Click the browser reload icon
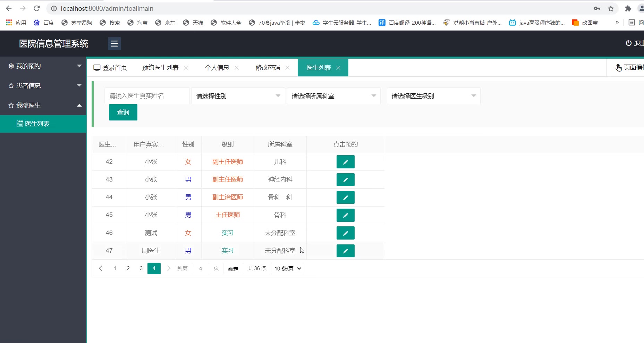The height and width of the screenshot is (343, 644). click(x=37, y=8)
